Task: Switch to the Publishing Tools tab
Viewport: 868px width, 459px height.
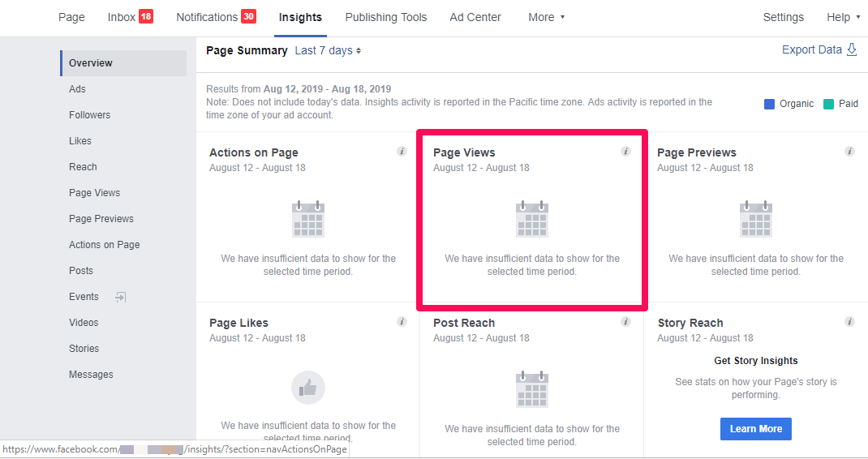Action: coord(386,17)
